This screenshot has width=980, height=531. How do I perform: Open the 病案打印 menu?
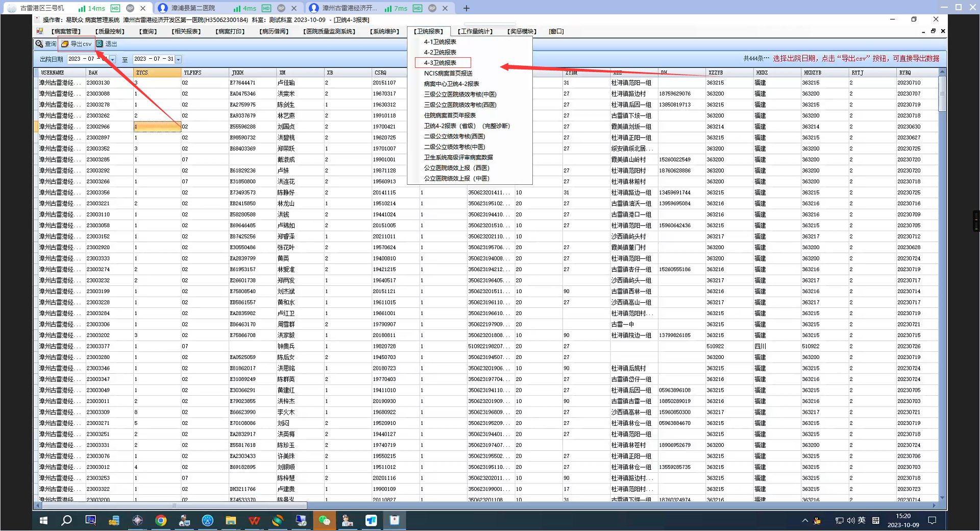[230, 32]
